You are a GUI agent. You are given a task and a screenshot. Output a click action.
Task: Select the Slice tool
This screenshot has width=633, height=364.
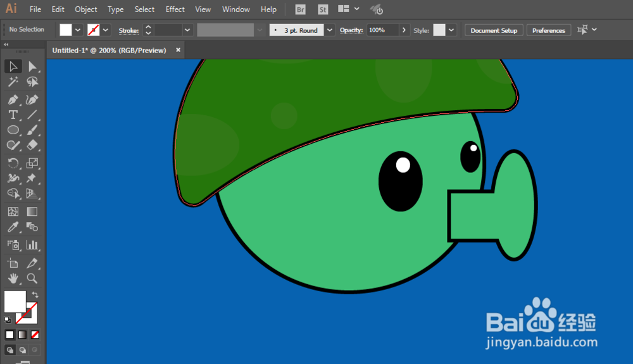click(32, 263)
